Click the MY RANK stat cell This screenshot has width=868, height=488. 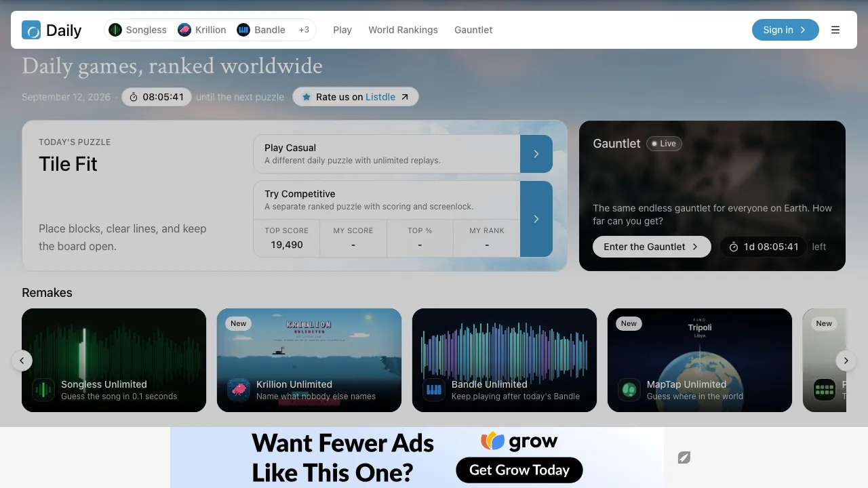(x=487, y=238)
